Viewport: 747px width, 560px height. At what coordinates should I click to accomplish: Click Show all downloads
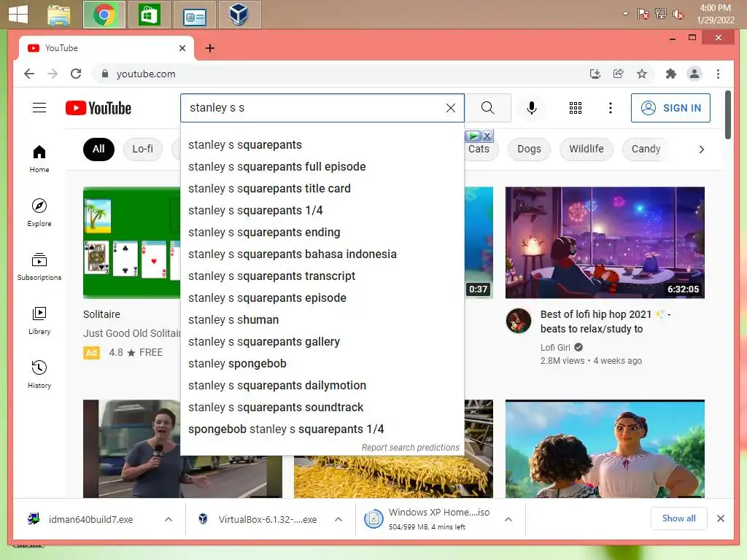pyautogui.click(x=678, y=518)
